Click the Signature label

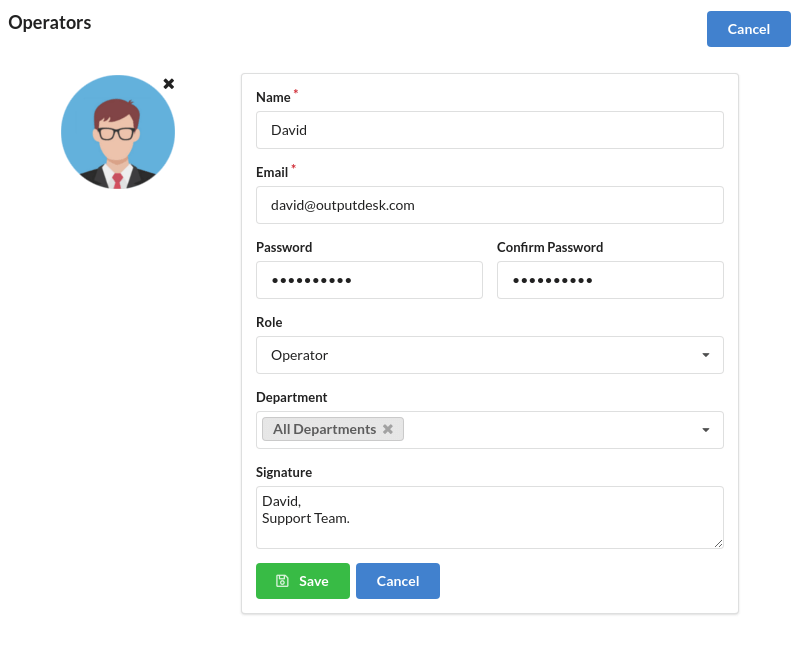pos(284,472)
